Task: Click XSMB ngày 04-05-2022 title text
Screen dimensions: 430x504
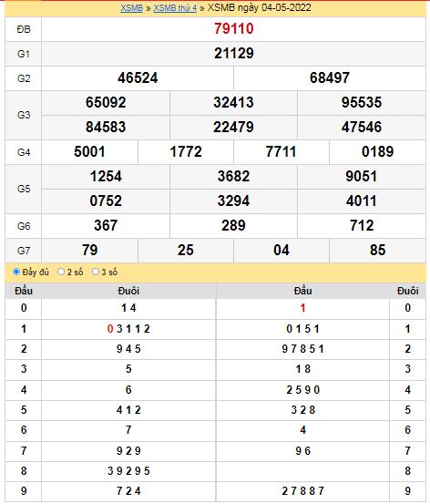Action: 259,7
